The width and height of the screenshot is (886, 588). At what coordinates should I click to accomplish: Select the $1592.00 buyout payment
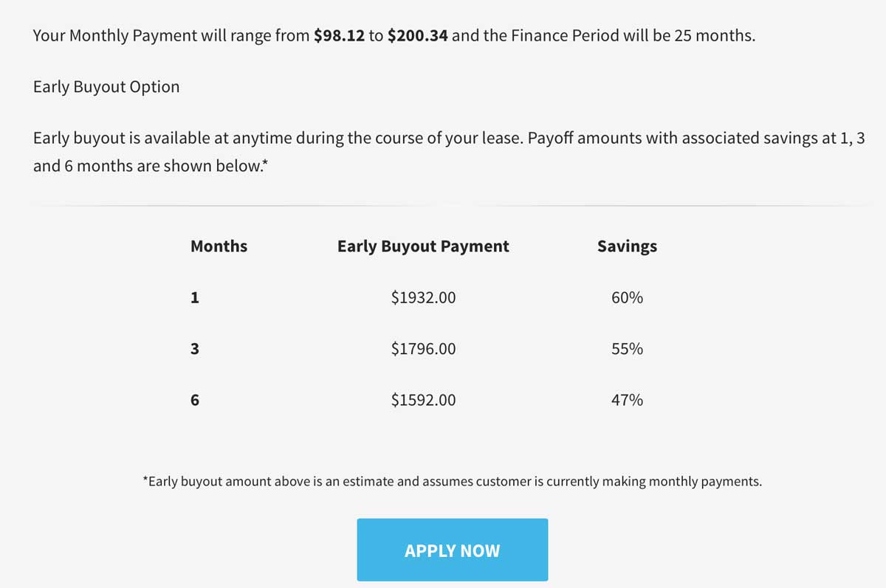pyautogui.click(x=423, y=400)
